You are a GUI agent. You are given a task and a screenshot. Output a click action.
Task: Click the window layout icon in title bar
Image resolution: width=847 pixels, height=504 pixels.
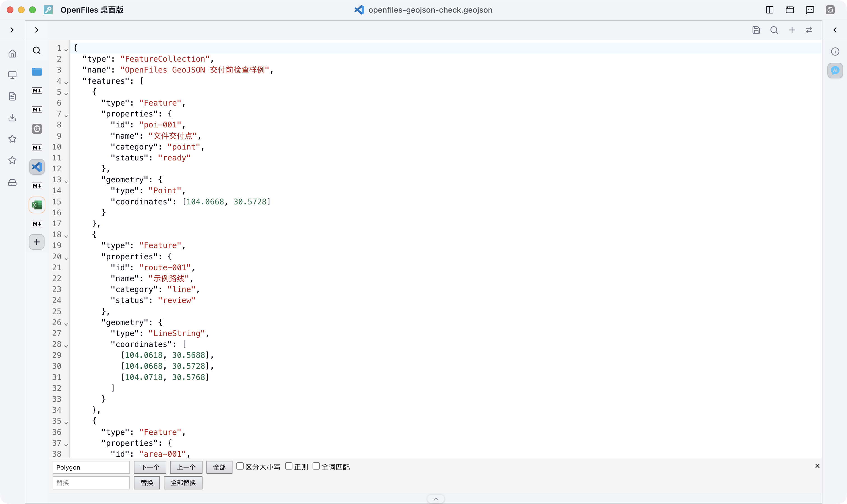point(790,10)
